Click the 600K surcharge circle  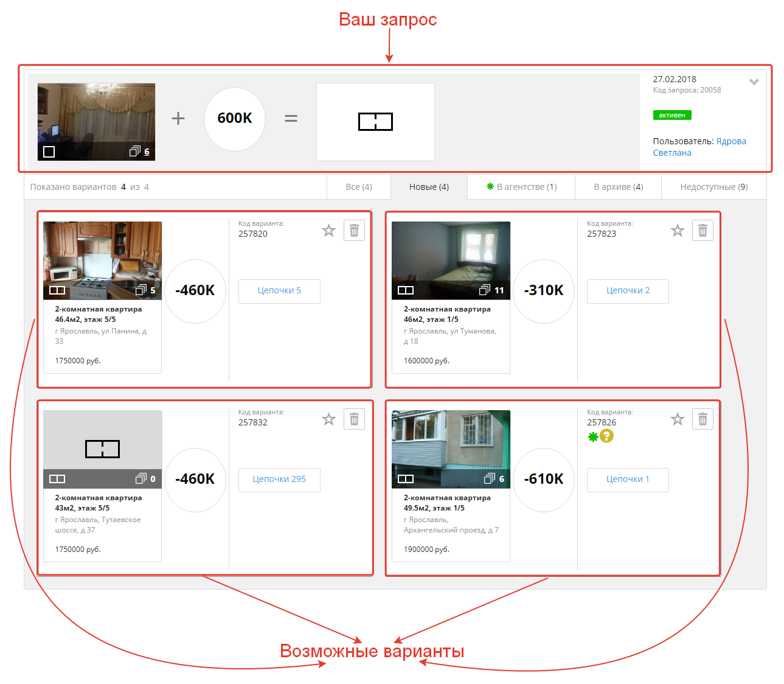click(x=235, y=119)
